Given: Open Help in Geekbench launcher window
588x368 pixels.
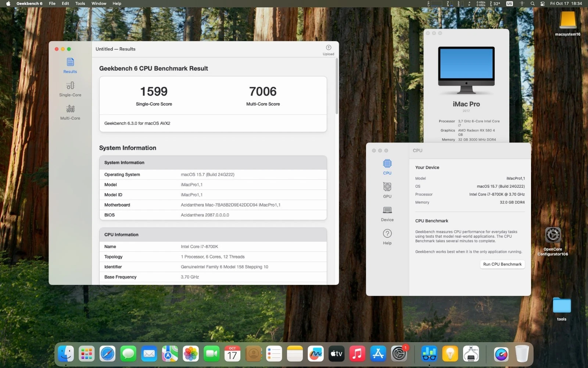Looking at the screenshot, I should [x=387, y=237].
